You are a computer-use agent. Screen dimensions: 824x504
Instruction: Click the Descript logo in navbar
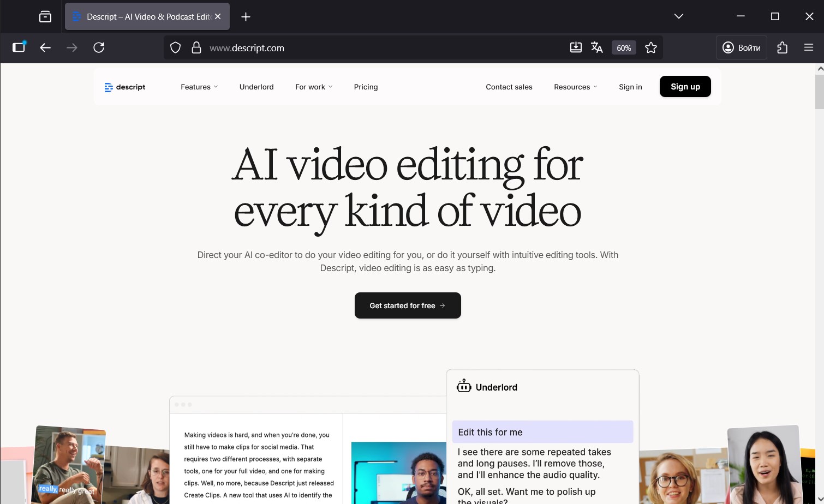(x=125, y=87)
